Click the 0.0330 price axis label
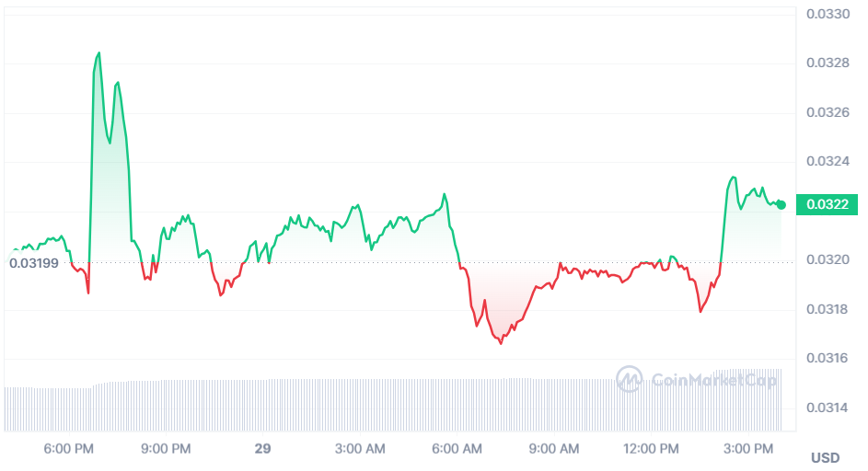 827,15
